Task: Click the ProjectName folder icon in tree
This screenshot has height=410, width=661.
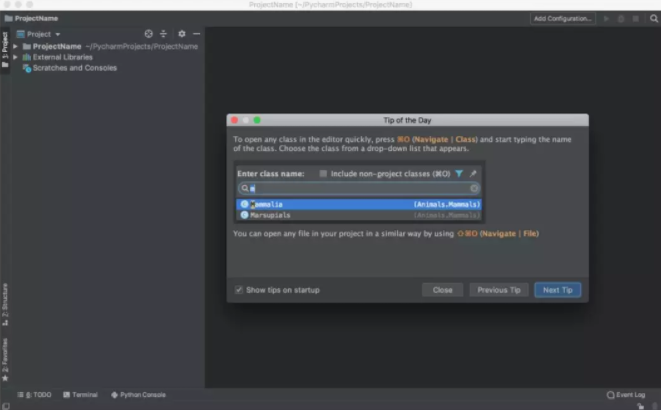Action: [x=27, y=46]
